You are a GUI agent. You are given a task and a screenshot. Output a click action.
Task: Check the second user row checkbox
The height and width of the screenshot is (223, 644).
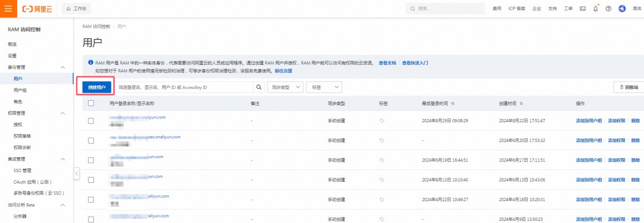click(91, 140)
